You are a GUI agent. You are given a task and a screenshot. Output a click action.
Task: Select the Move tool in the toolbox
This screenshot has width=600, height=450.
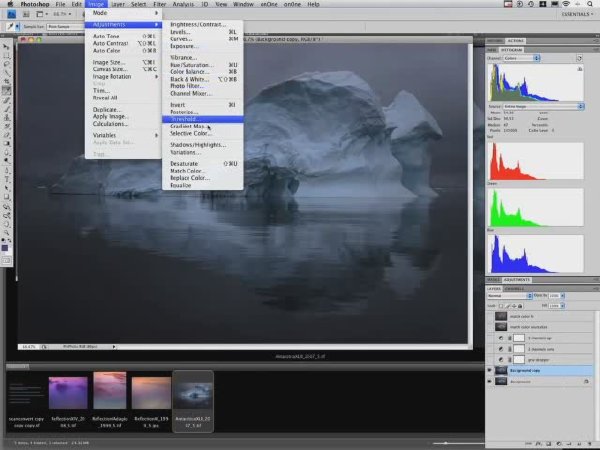[7, 46]
